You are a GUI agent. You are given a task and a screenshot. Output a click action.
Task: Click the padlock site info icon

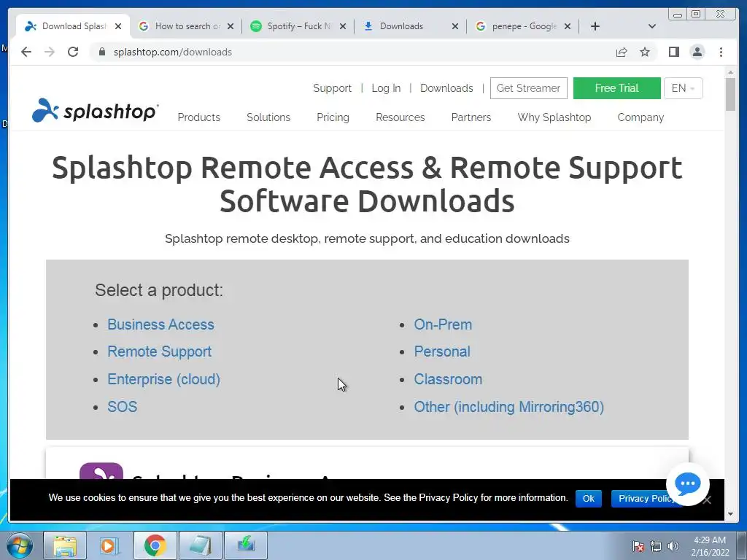point(101,52)
